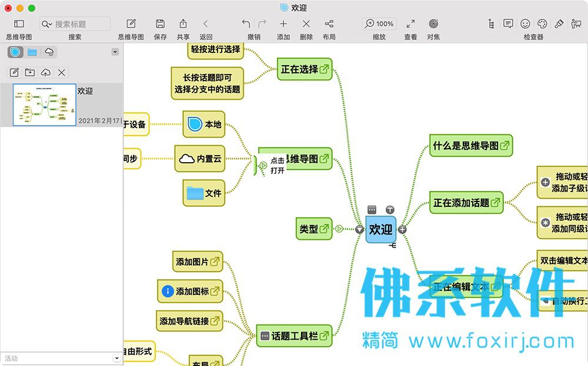Viewport: 588px width, 366px height.
Task: Click the search titles input field
Action: click(80, 24)
